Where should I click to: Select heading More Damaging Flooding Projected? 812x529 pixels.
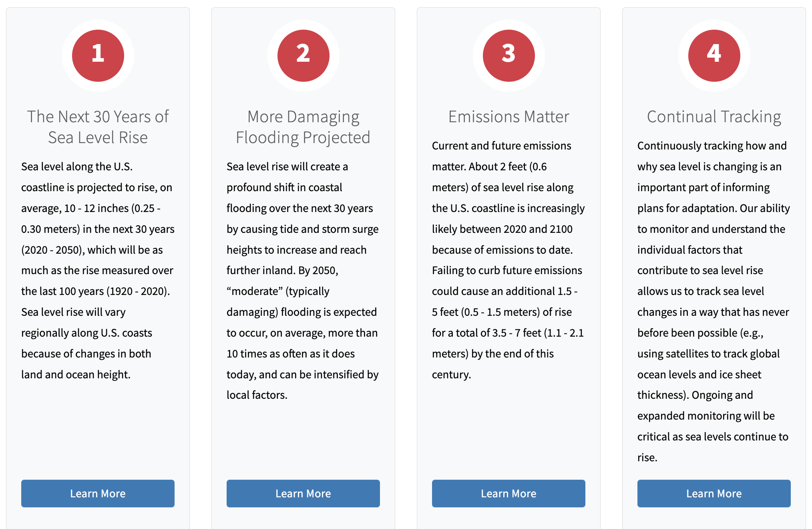pos(303,127)
